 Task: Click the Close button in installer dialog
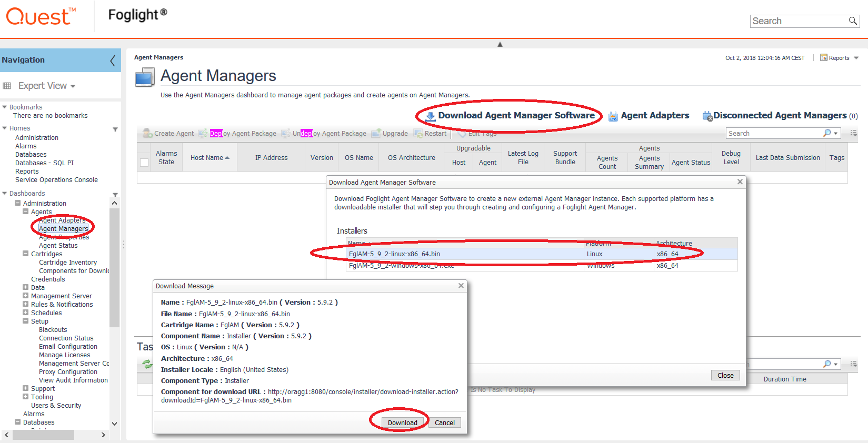pos(725,375)
